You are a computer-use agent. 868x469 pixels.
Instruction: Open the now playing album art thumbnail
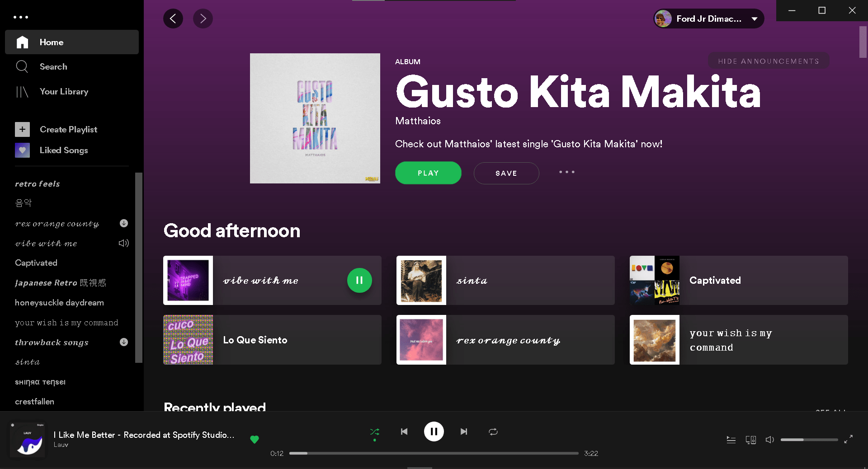[x=28, y=440]
